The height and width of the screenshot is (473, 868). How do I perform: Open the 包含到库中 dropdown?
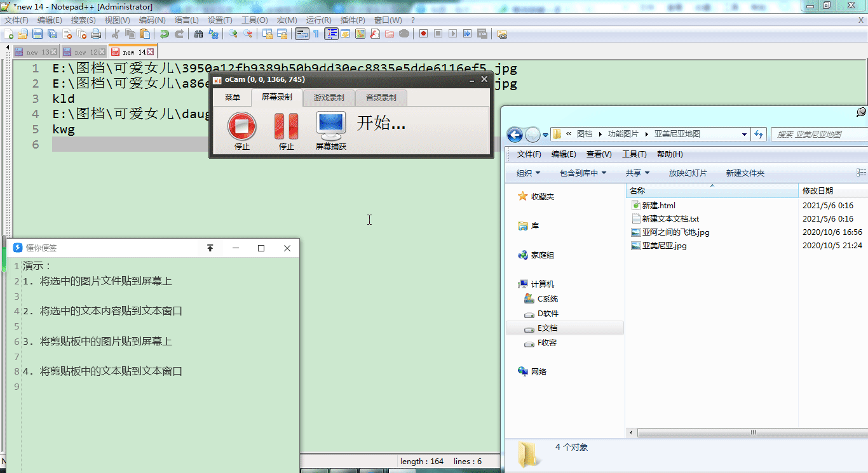[583, 173]
